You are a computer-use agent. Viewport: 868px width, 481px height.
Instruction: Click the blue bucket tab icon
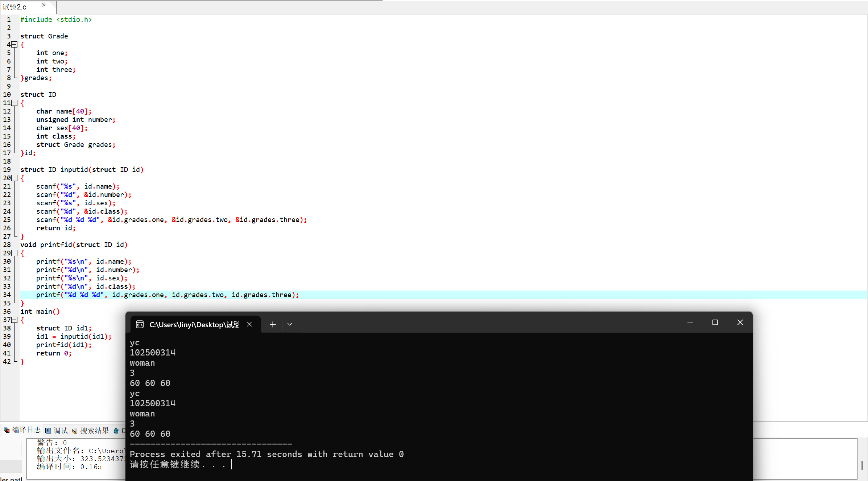click(x=116, y=431)
